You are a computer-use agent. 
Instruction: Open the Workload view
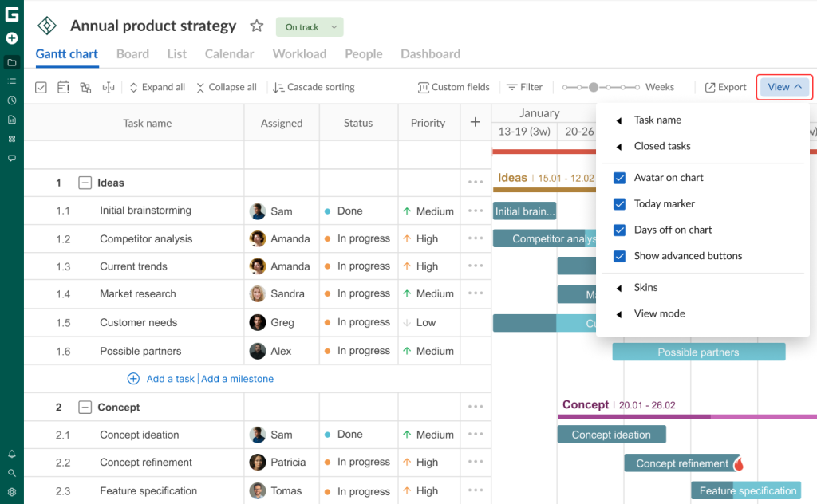[x=299, y=53]
